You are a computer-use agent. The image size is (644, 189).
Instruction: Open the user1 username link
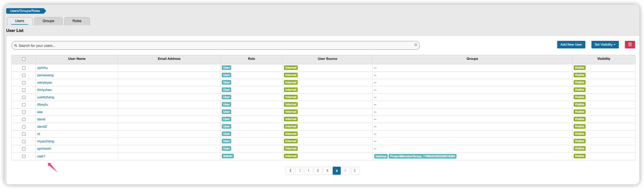[x=41, y=156]
